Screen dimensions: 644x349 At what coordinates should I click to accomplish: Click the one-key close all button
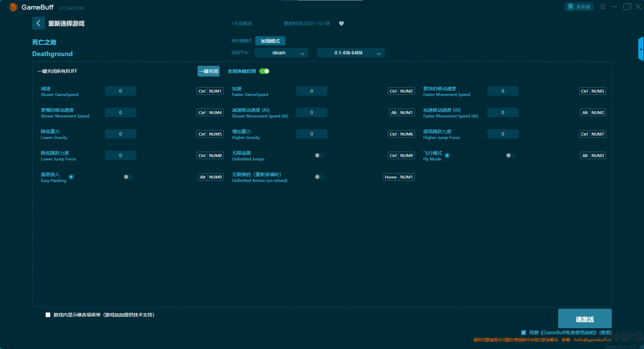point(208,71)
